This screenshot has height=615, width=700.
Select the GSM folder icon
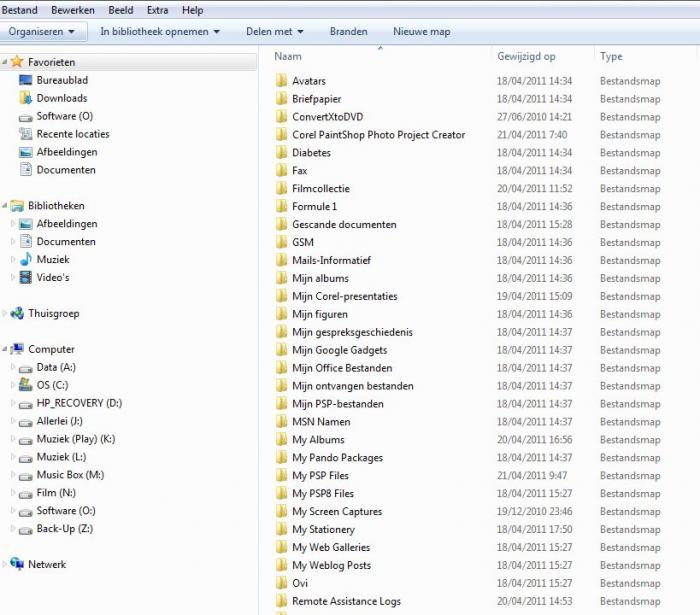(281, 242)
